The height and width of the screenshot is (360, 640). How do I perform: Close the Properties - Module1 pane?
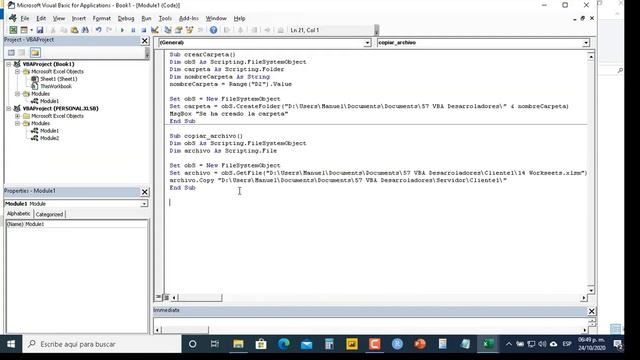click(144, 192)
